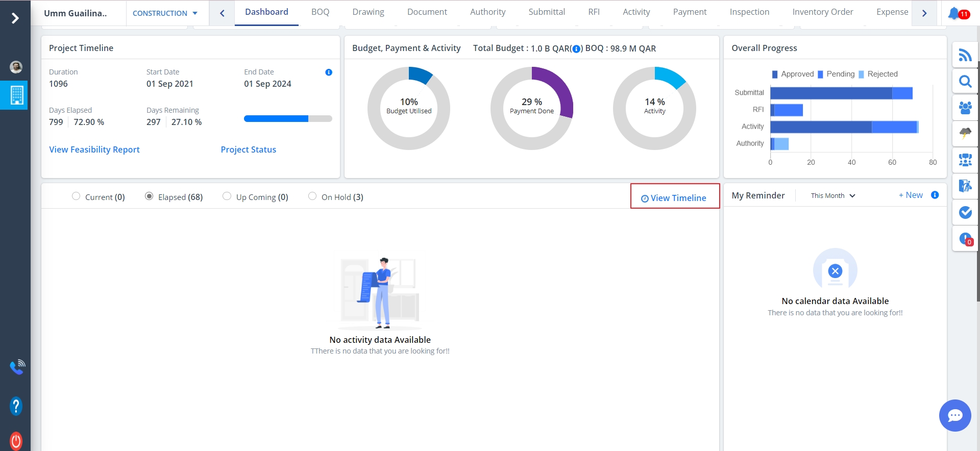Click the red power logout icon
The image size is (980, 451).
pyautogui.click(x=16, y=440)
